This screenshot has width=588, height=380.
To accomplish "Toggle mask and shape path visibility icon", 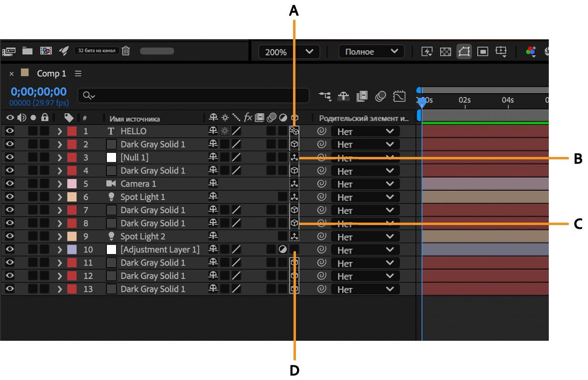I will tap(464, 51).
